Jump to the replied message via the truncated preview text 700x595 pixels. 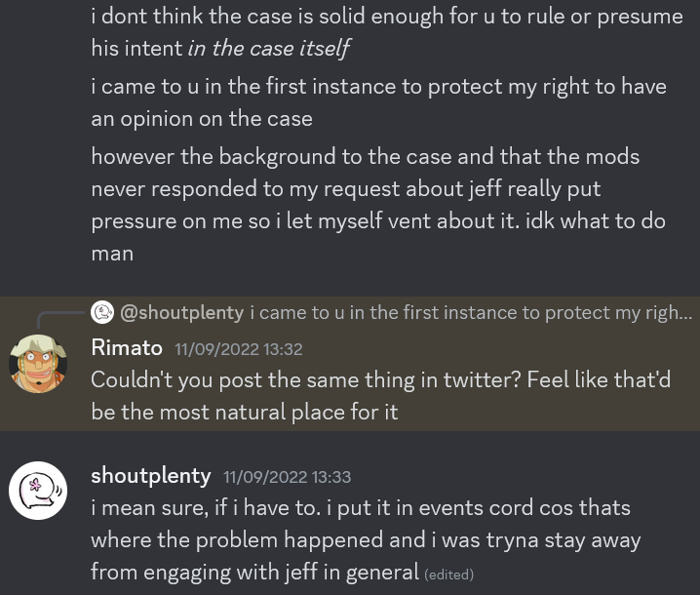click(470, 312)
